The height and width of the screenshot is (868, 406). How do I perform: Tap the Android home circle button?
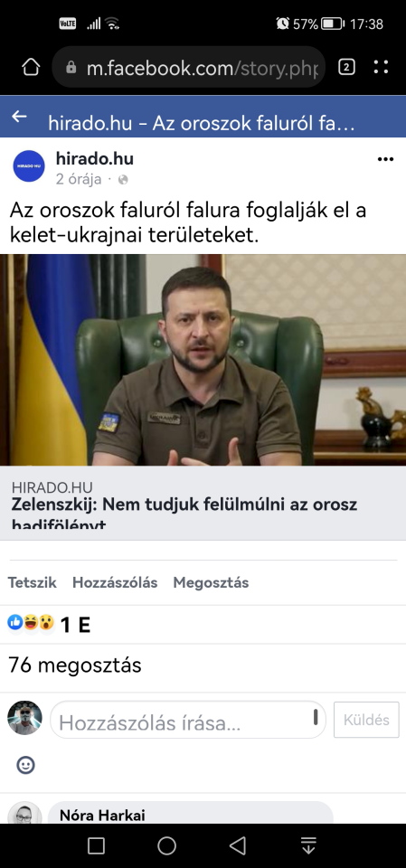point(166,845)
